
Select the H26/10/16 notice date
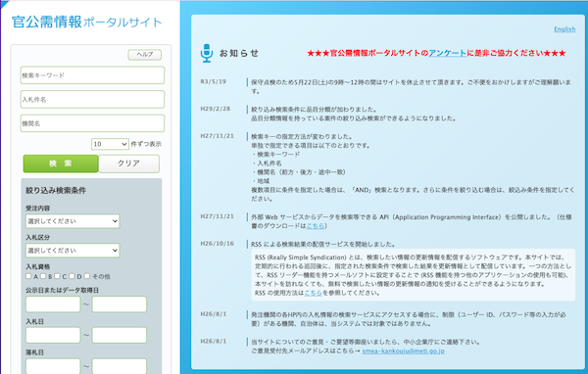tap(218, 244)
